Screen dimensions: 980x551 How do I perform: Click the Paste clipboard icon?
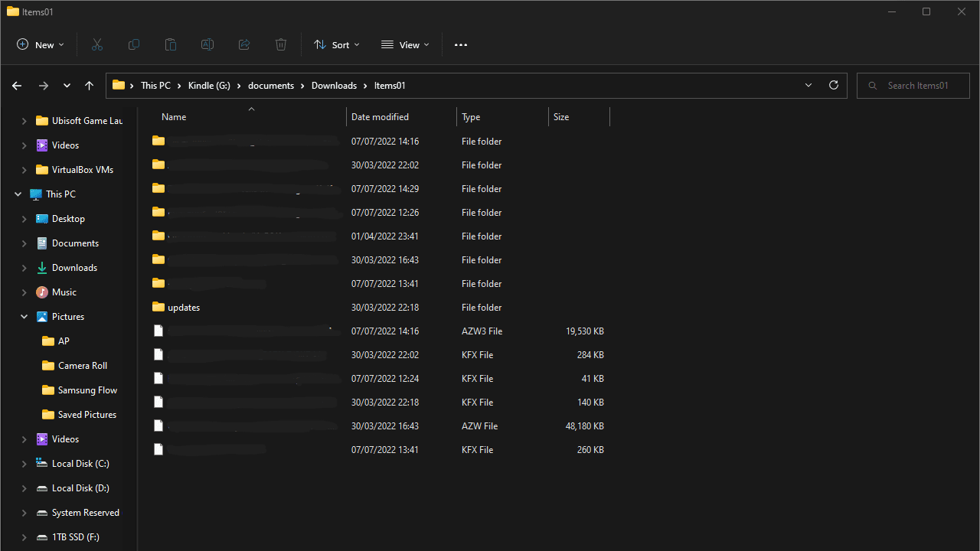pos(171,45)
